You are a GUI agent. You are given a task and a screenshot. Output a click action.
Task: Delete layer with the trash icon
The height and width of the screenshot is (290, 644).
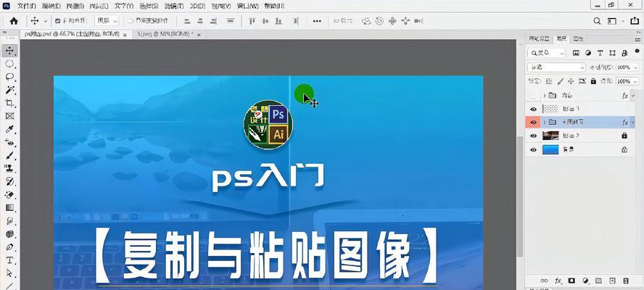626,281
